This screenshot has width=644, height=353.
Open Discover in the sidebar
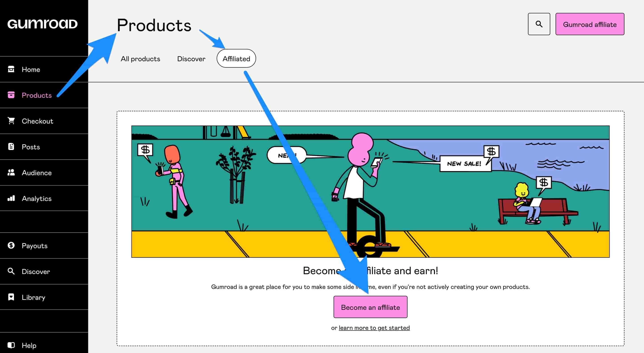[44, 271]
